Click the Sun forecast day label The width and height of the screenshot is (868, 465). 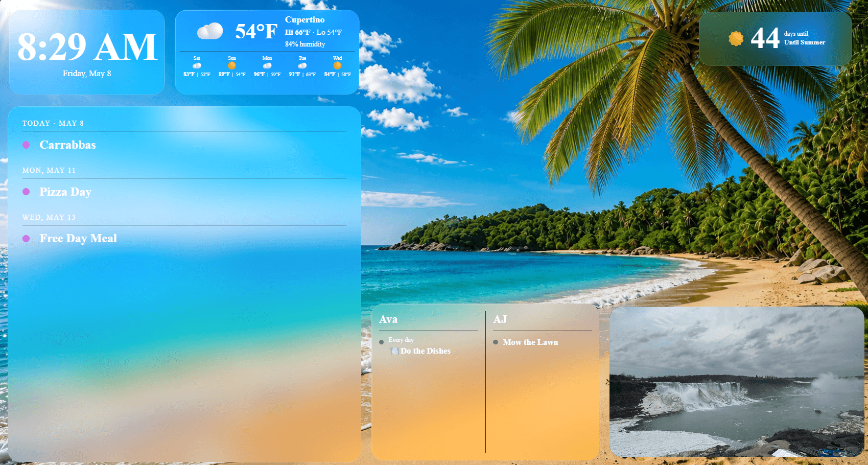pyautogui.click(x=232, y=58)
